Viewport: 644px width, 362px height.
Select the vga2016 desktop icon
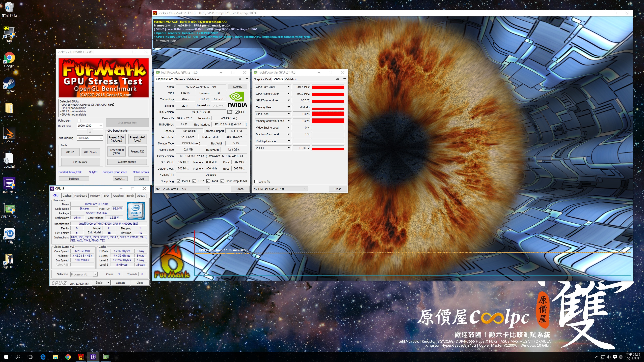(9, 261)
